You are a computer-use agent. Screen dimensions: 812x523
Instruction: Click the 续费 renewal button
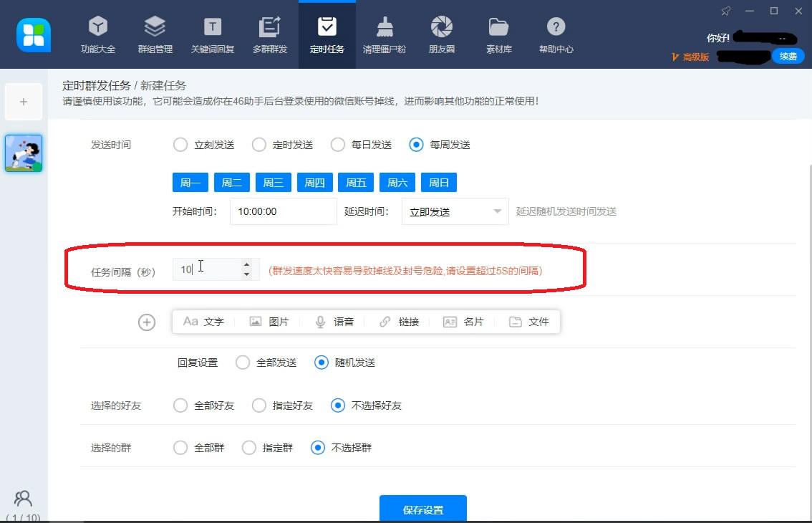788,55
